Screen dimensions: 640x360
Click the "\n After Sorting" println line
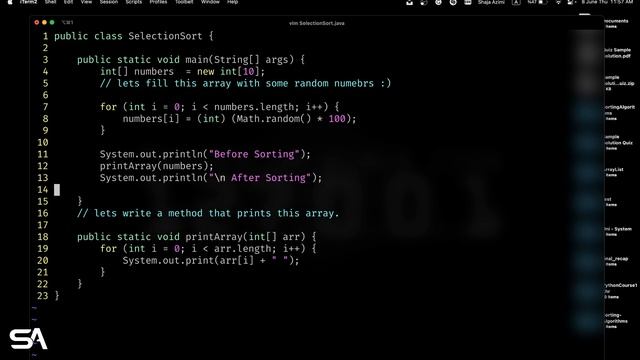(211, 178)
